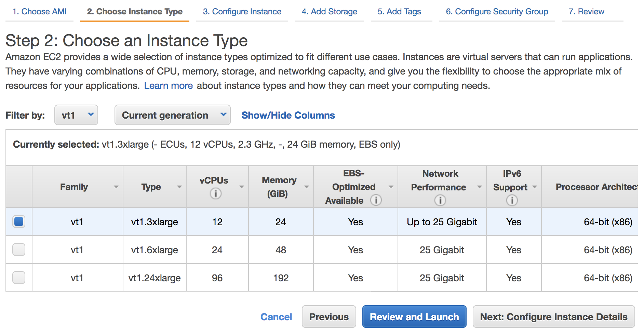This screenshot has height=336, width=644.
Task: Click info icon under Network Performance header
Action: pyautogui.click(x=440, y=200)
